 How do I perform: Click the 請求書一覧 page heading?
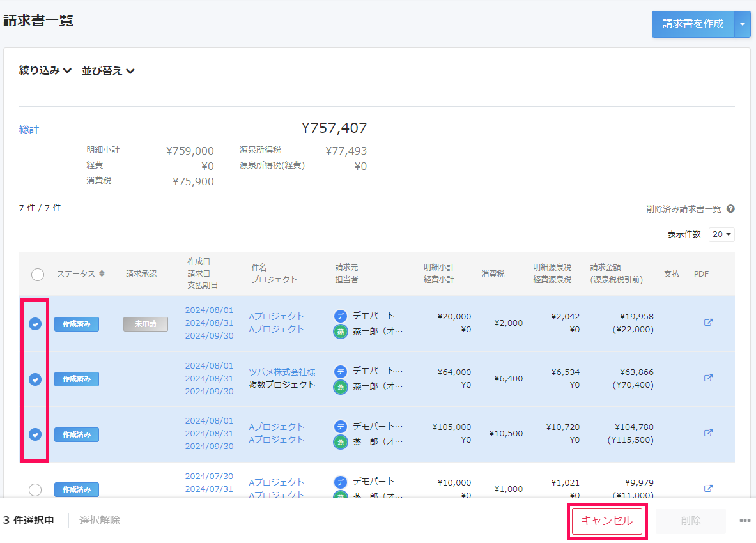pos(38,20)
